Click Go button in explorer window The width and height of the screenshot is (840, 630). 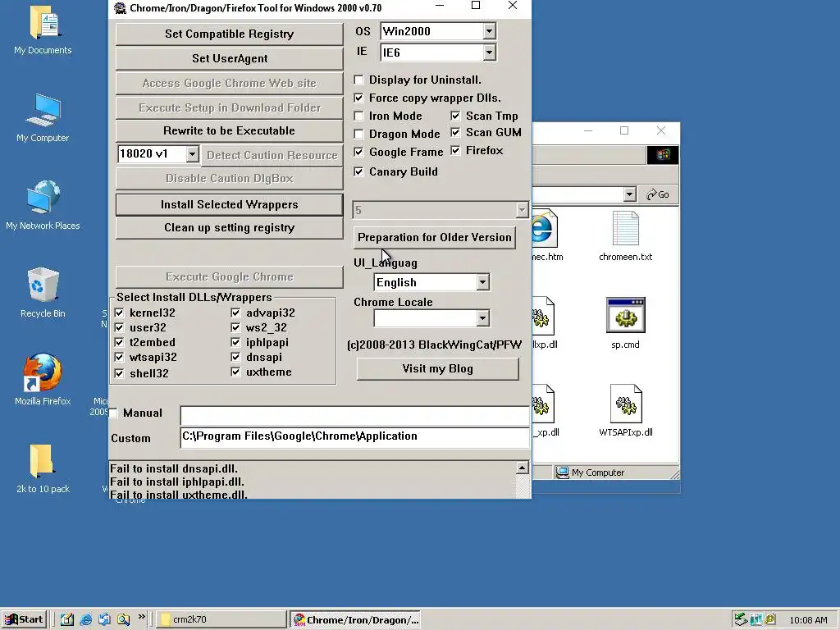tap(659, 194)
